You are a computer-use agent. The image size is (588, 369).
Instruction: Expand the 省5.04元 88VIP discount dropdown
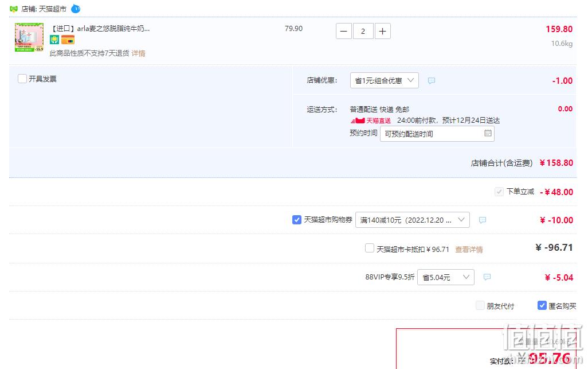[x=446, y=277]
